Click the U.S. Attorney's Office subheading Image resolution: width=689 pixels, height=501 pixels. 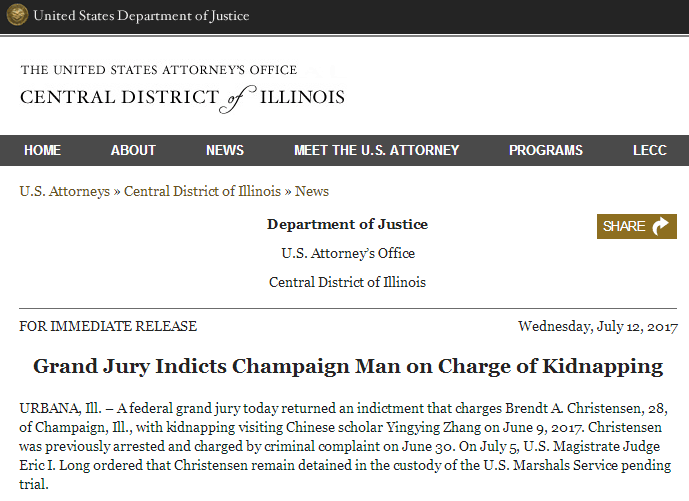pos(348,253)
